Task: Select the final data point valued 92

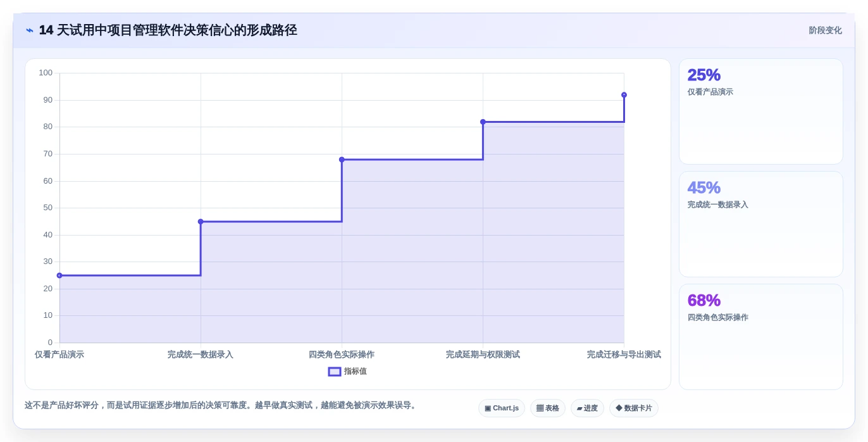Action: coord(624,95)
